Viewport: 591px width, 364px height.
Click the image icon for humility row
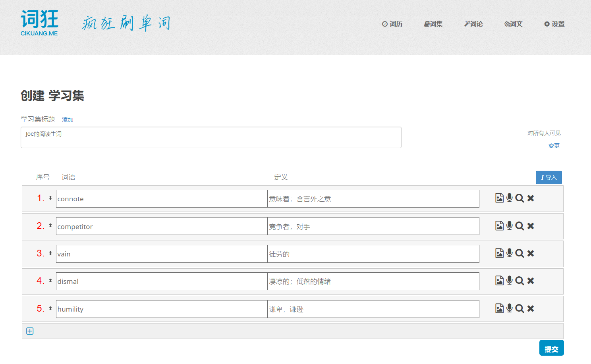[x=499, y=308]
